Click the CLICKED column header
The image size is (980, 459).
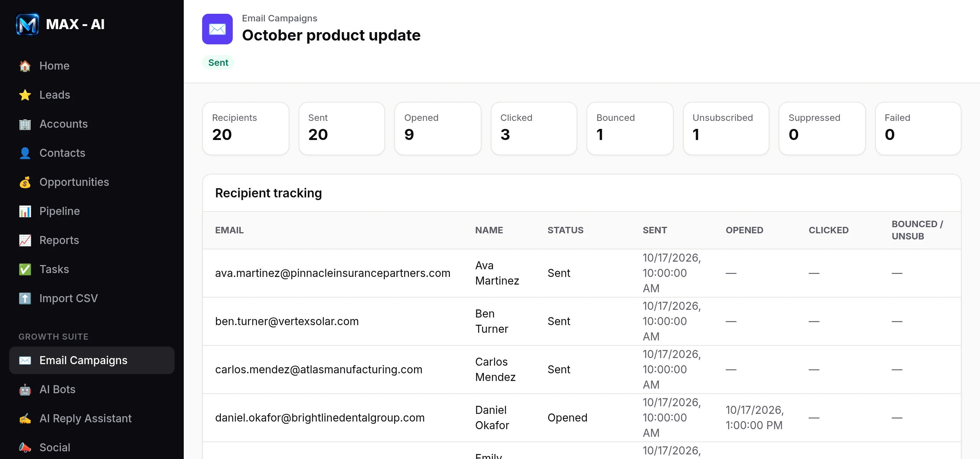(x=829, y=230)
